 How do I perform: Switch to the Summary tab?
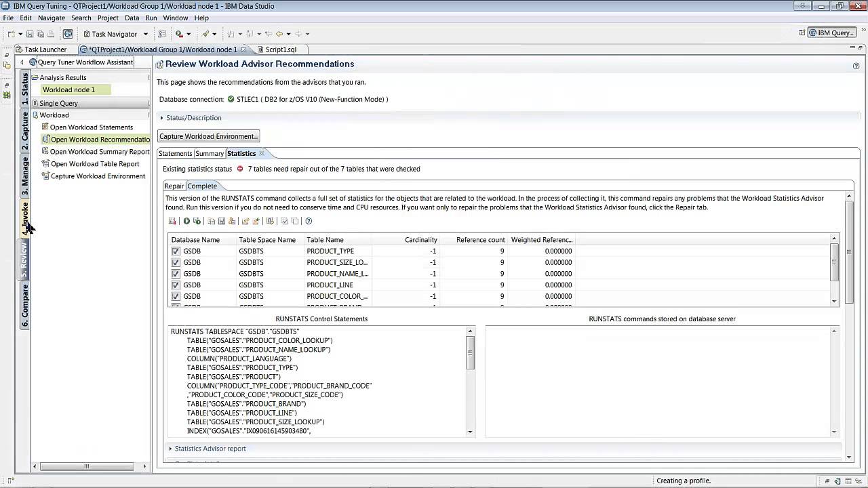210,154
